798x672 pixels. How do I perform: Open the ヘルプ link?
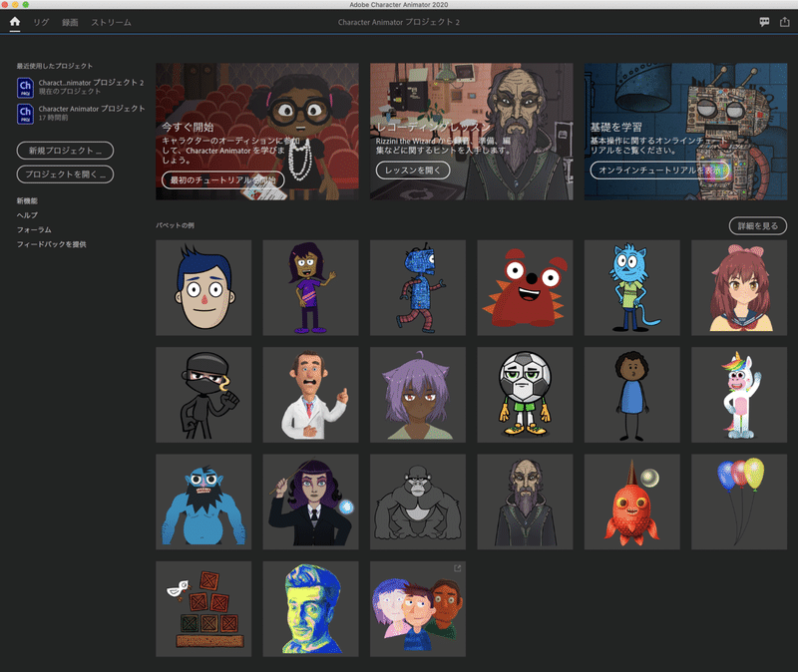27,215
